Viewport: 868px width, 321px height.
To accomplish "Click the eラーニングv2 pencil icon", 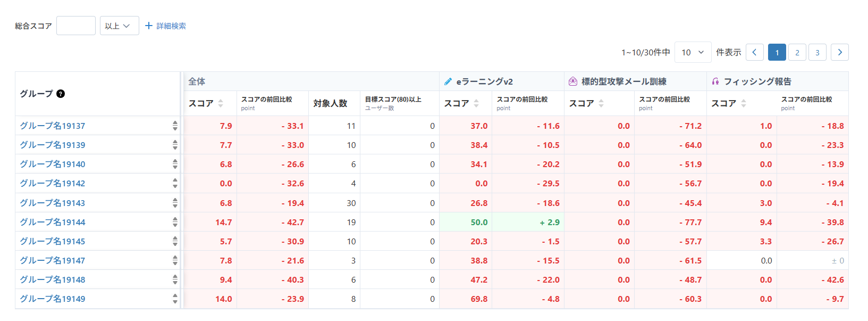I will [x=448, y=81].
